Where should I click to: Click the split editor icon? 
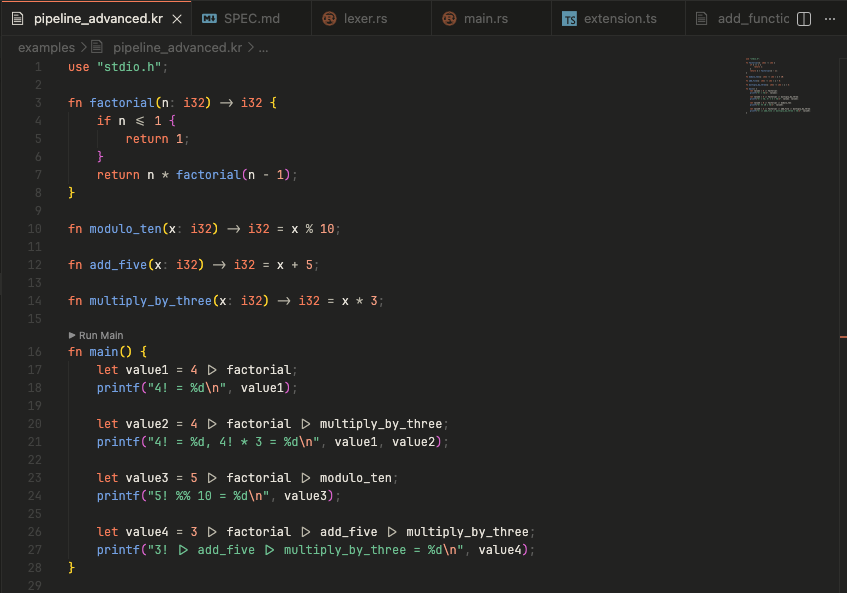point(804,19)
